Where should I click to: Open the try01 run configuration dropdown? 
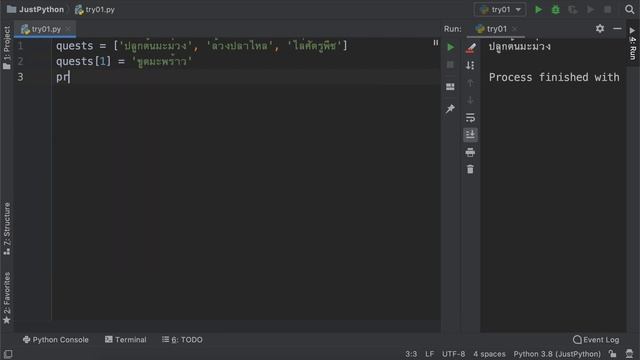pos(500,9)
